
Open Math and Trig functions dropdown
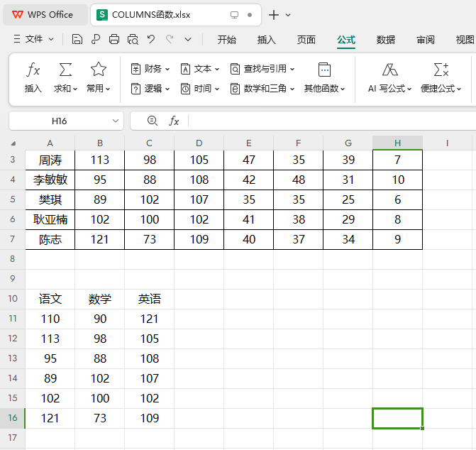point(262,89)
